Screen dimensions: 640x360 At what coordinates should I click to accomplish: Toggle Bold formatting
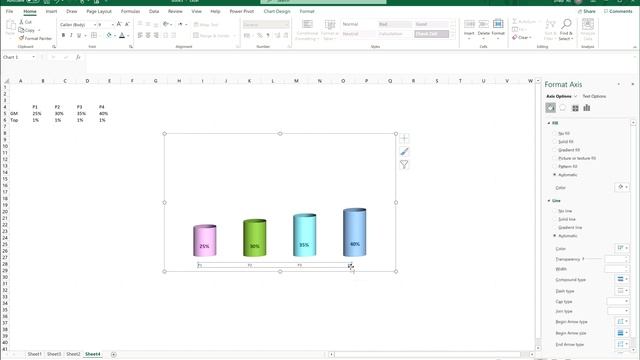(63, 36)
